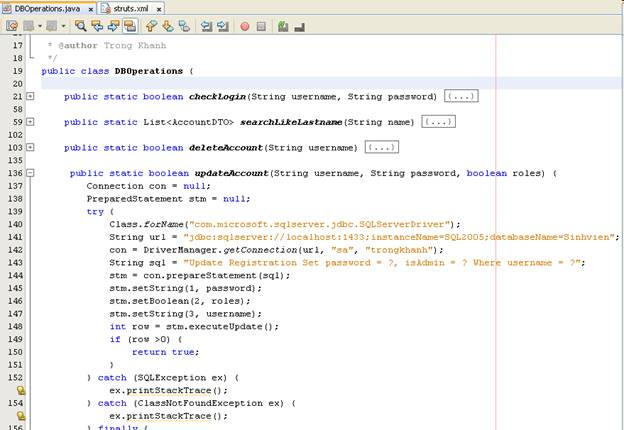Click the {...} placeholder after checkLogin
The height and width of the screenshot is (430, 624).
pos(461,96)
